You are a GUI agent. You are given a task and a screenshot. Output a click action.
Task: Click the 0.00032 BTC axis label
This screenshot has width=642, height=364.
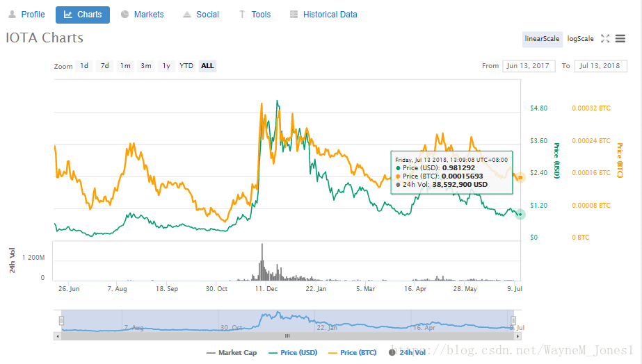tap(591, 108)
